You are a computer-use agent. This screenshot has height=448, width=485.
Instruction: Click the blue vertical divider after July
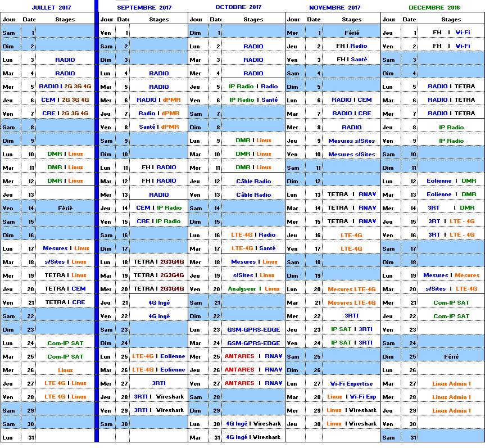[x=96, y=225]
